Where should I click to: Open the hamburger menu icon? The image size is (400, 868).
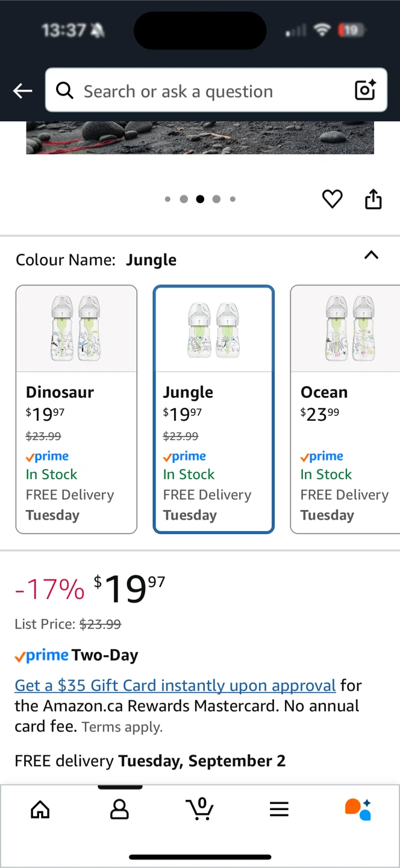coord(279,809)
